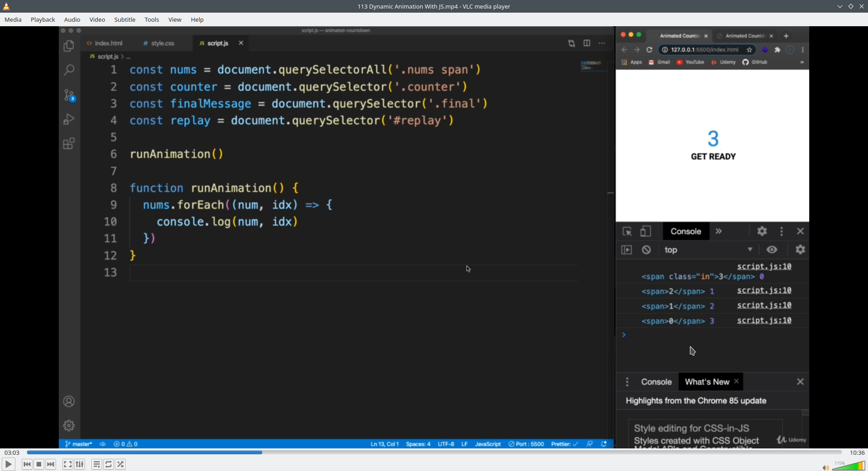
Task: Open the View menu
Action: coord(175,19)
